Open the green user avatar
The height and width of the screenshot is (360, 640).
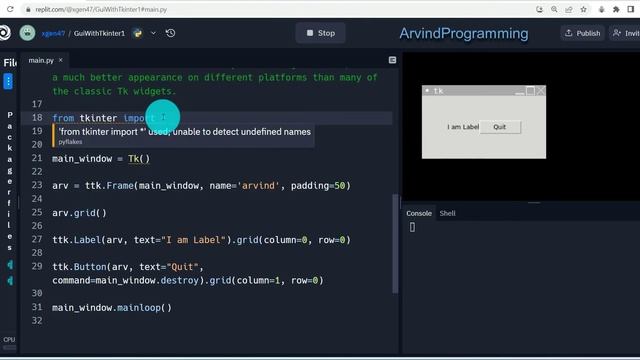pos(27,33)
